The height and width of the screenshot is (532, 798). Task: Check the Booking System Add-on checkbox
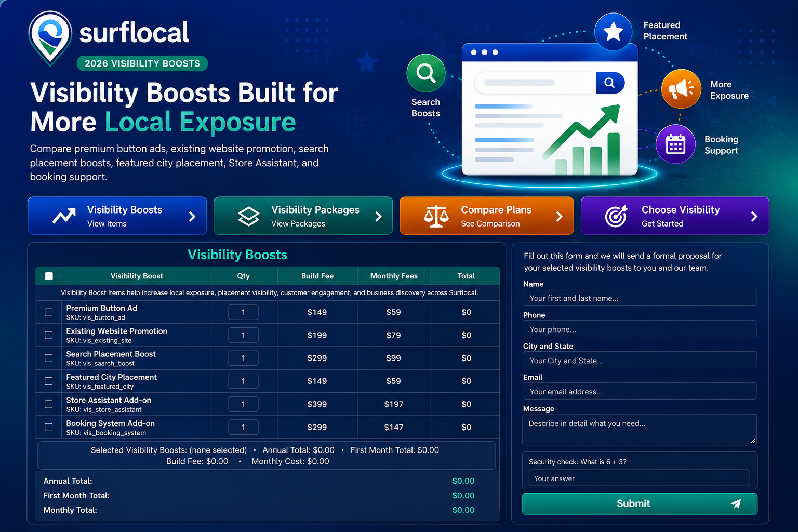pyautogui.click(x=49, y=427)
